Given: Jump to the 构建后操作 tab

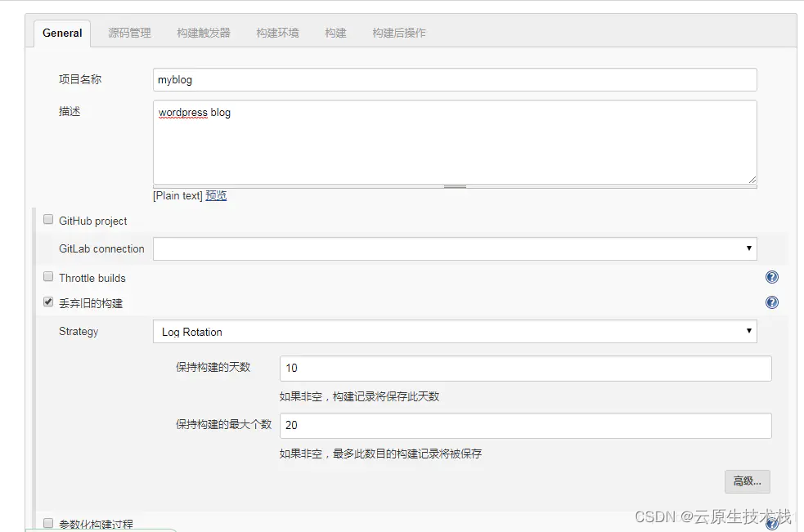Looking at the screenshot, I should tap(399, 34).
